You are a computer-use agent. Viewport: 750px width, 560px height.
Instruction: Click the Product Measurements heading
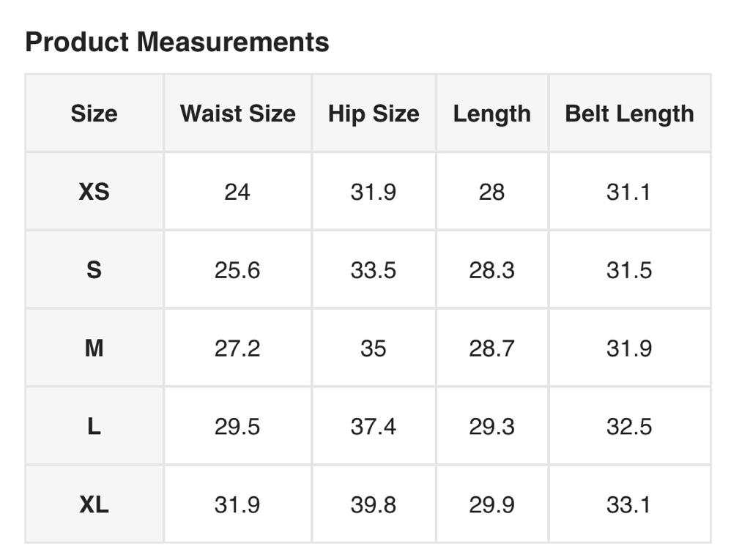177,42
